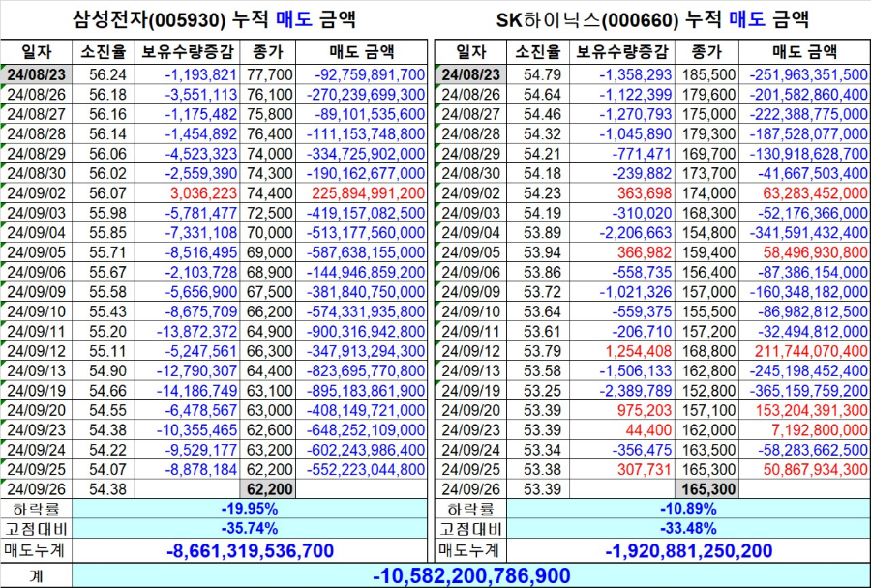The image size is (871, 588).
Task: Click bold closing price 62,200 on 24/09/26
Action: coord(269,489)
